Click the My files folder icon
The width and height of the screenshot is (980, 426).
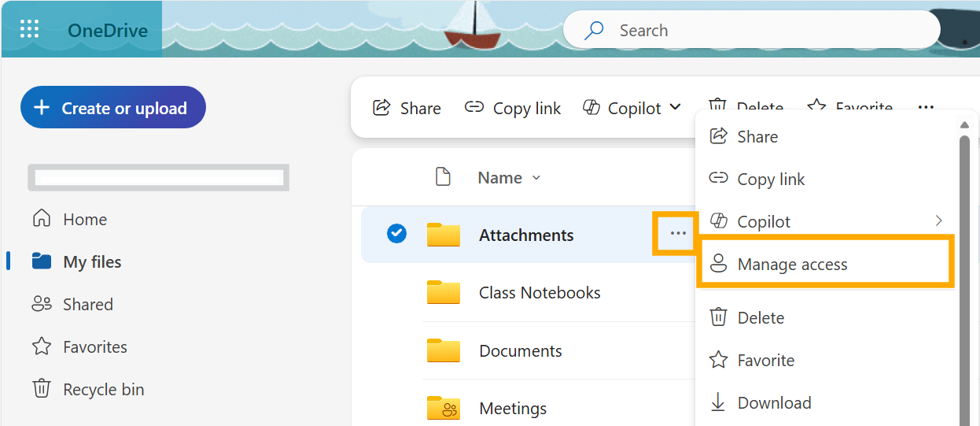coord(42,261)
